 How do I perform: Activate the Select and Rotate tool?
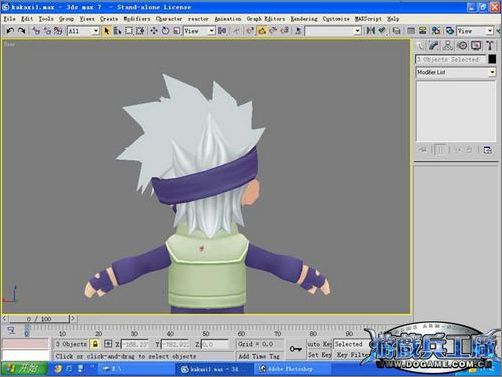[x=165, y=31]
